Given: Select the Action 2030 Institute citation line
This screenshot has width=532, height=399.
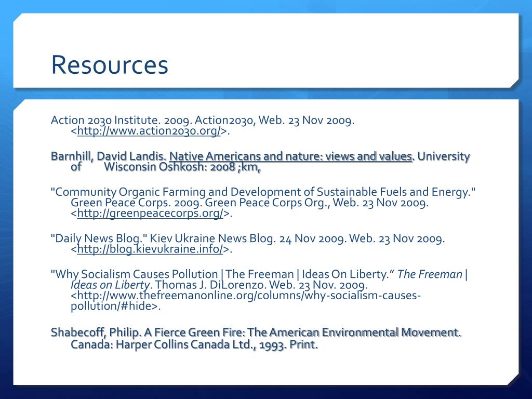Looking at the screenshot, I should tap(203, 120).
